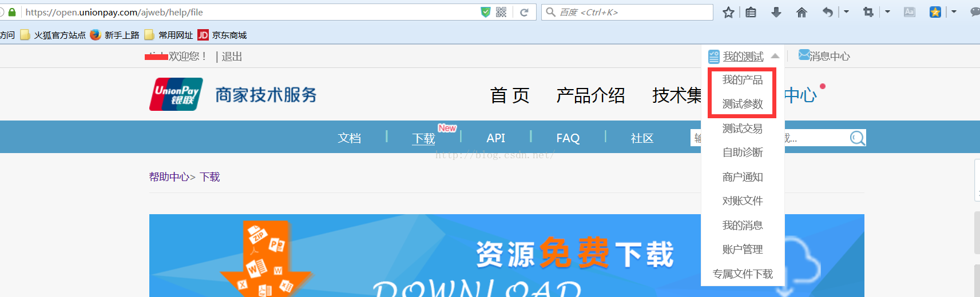Screen dimensions: 980x297
Task: Open downloads arrow icon in toolbar
Action: (x=776, y=12)
